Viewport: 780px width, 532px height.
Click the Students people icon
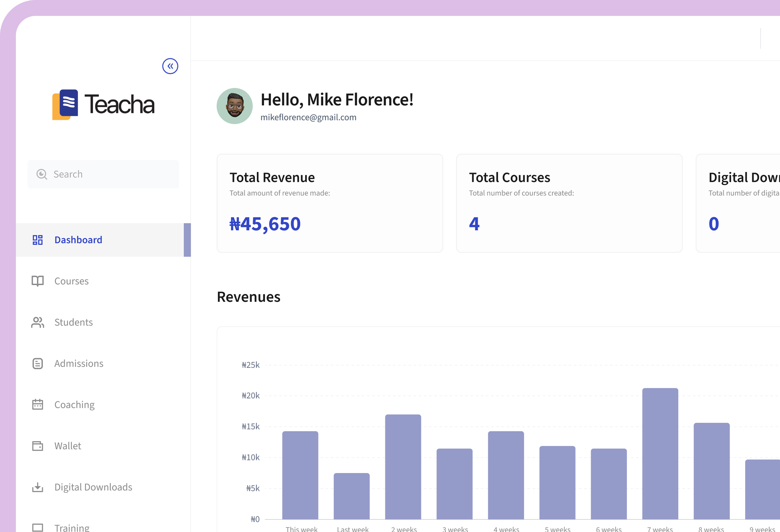pyautogui.click(x=38, y=322)
